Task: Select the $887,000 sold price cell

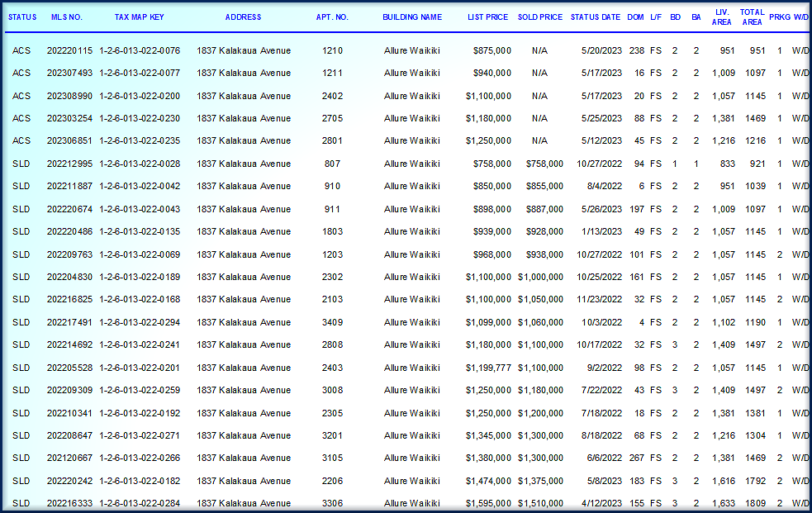Action: click(545, 210)
